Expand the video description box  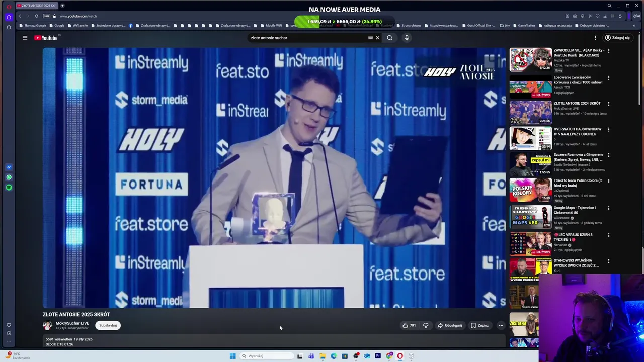pos(274,342)
